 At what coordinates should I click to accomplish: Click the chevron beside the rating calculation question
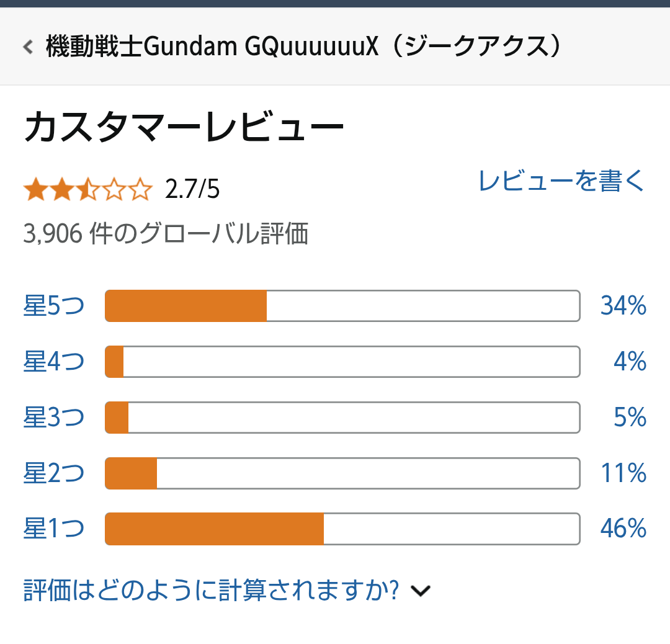coord(421,591)
